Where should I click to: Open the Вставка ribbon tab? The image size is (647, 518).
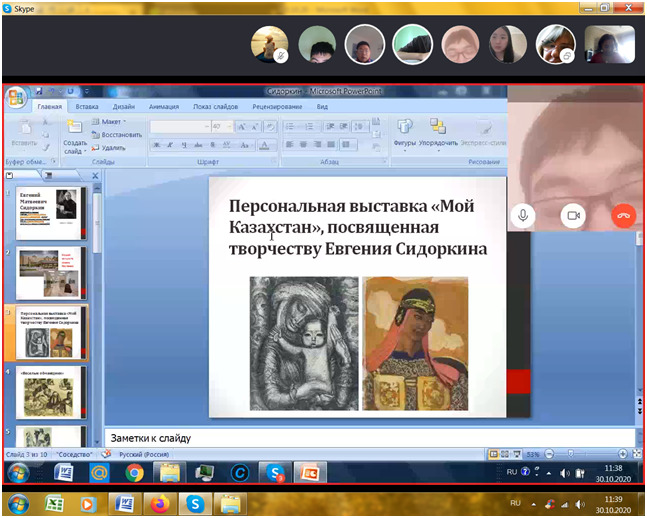(x=87, y=105)
